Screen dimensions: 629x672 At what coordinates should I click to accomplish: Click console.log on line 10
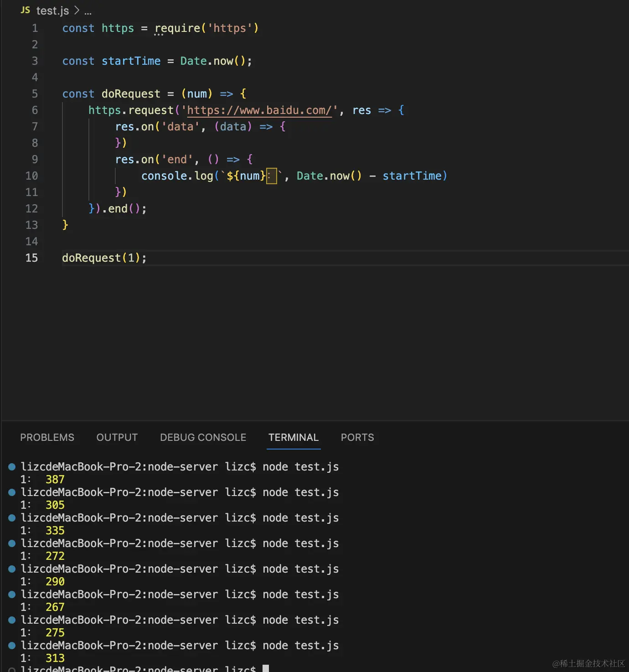[x=177, y=176]
